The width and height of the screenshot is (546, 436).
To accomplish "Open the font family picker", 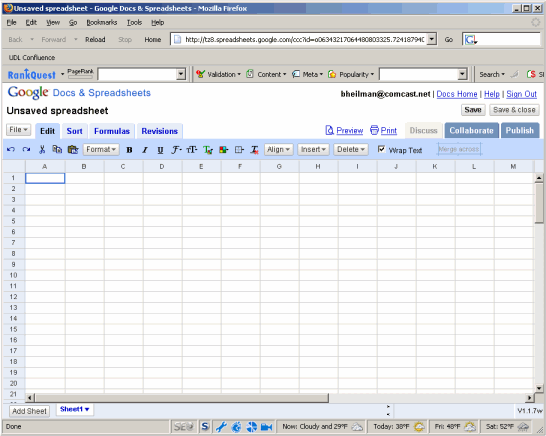I will [x=176, y=150].
